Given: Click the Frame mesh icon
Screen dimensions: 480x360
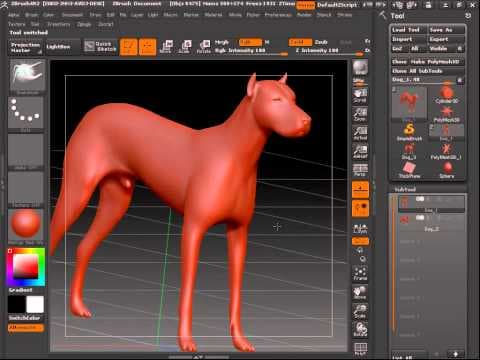Looking at the screenshot, I should click(360, 273).
